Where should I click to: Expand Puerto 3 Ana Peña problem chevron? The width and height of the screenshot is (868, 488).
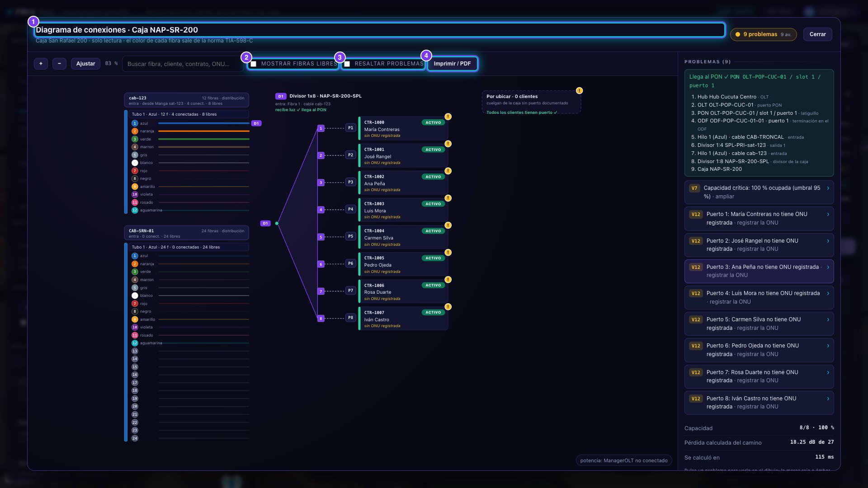[x=828, y=267]
